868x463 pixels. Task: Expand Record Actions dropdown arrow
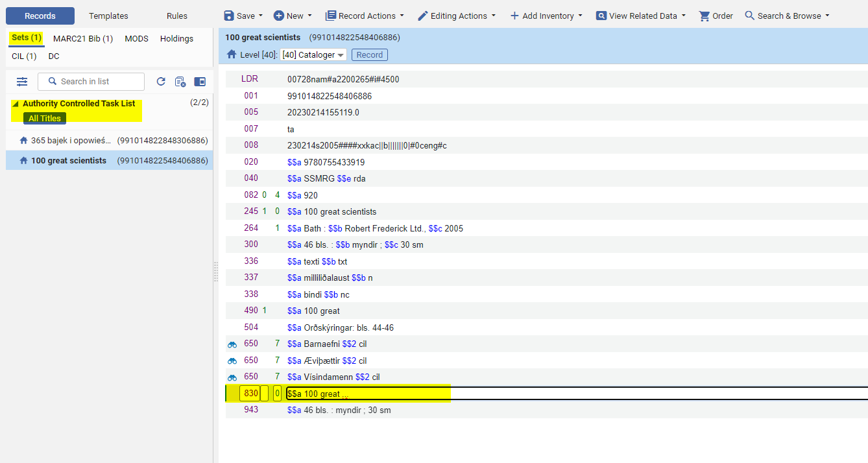click(x=402, y=16)
